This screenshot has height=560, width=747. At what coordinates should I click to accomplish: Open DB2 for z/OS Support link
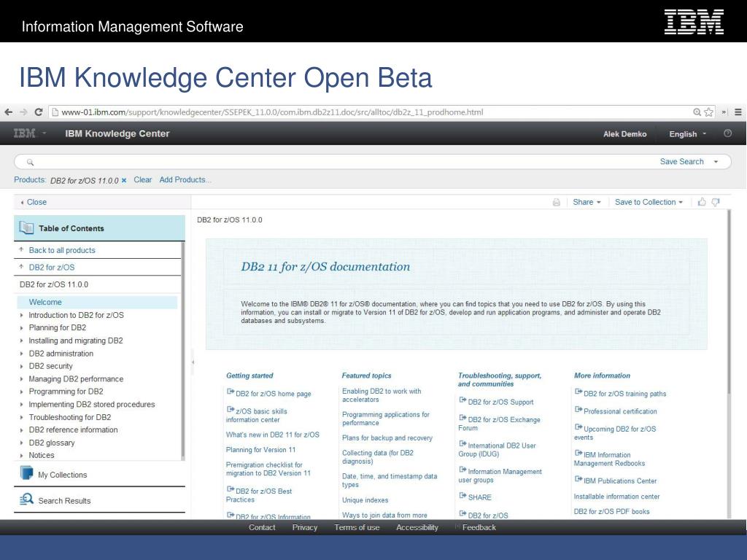click(x=500, y=402)
